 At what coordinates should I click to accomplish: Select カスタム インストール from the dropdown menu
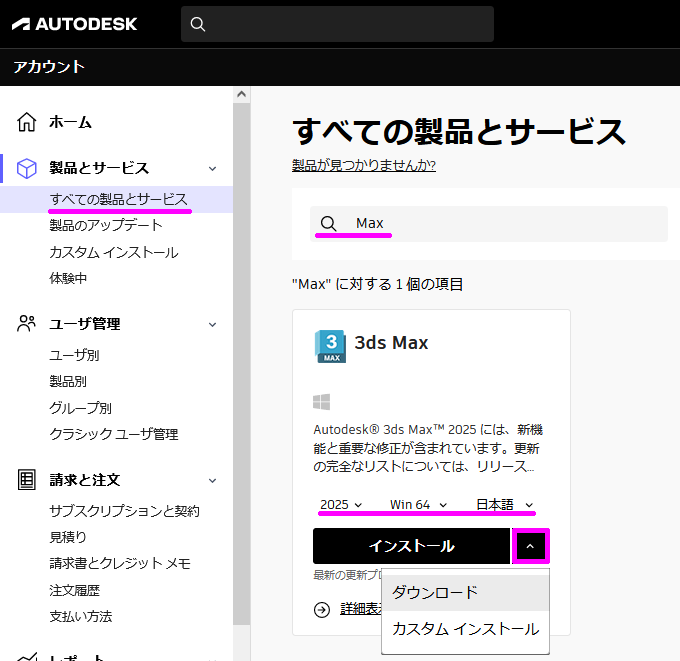[x=465, y=629]
